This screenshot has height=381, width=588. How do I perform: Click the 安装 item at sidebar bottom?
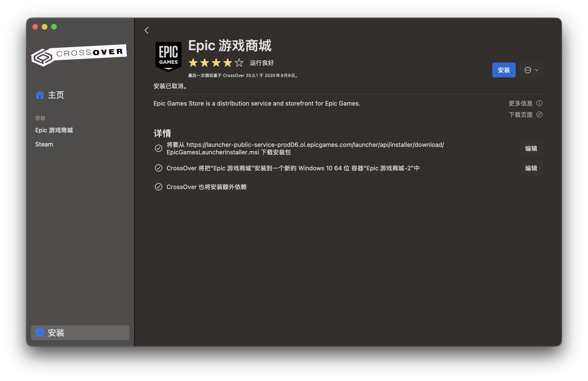(x=80, y=333)
